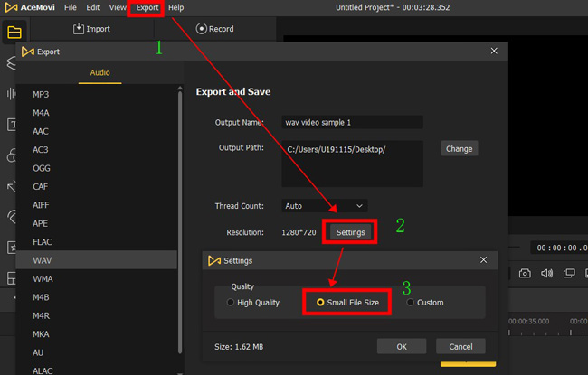Click the Output Name input field
The height and width of the screenshot is (375, 588).
pos(352,123)
